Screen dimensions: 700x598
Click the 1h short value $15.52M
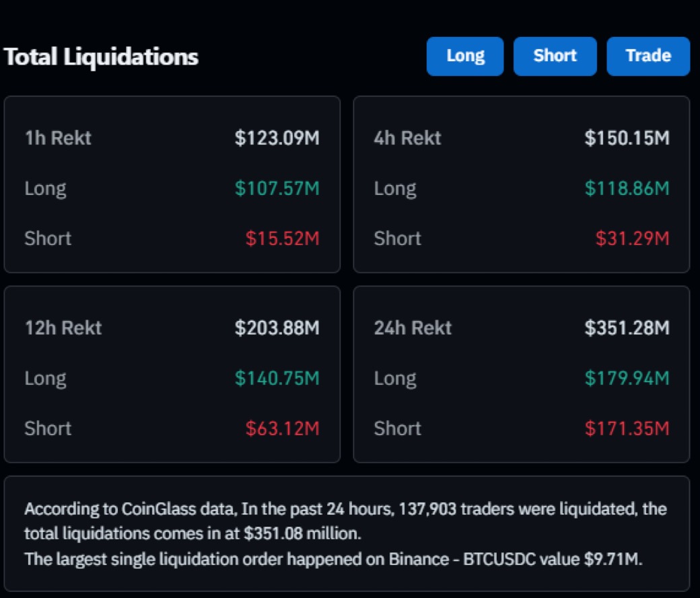click(x=282, y=238)
